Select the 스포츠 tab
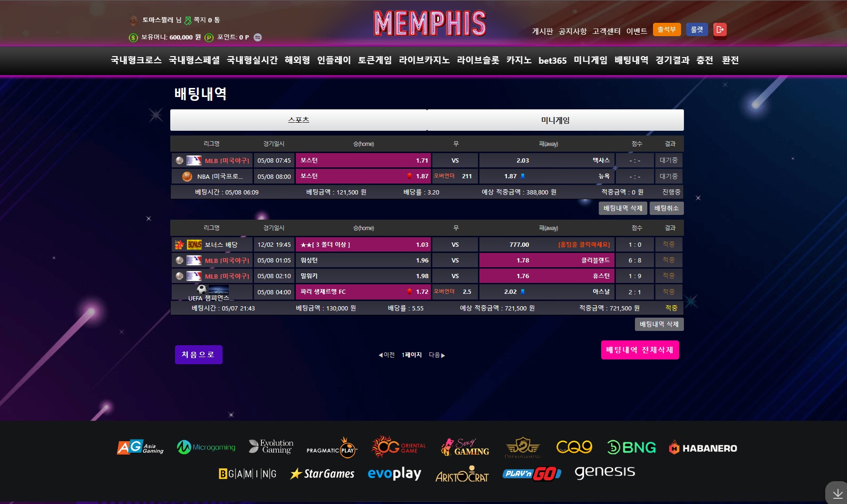 [298, 120]
